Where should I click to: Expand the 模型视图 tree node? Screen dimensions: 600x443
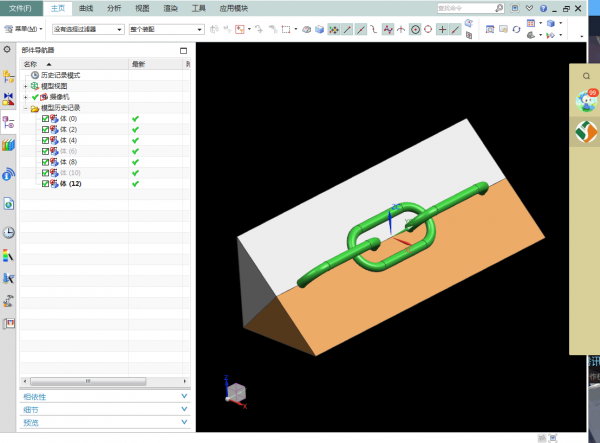(25, 86)
